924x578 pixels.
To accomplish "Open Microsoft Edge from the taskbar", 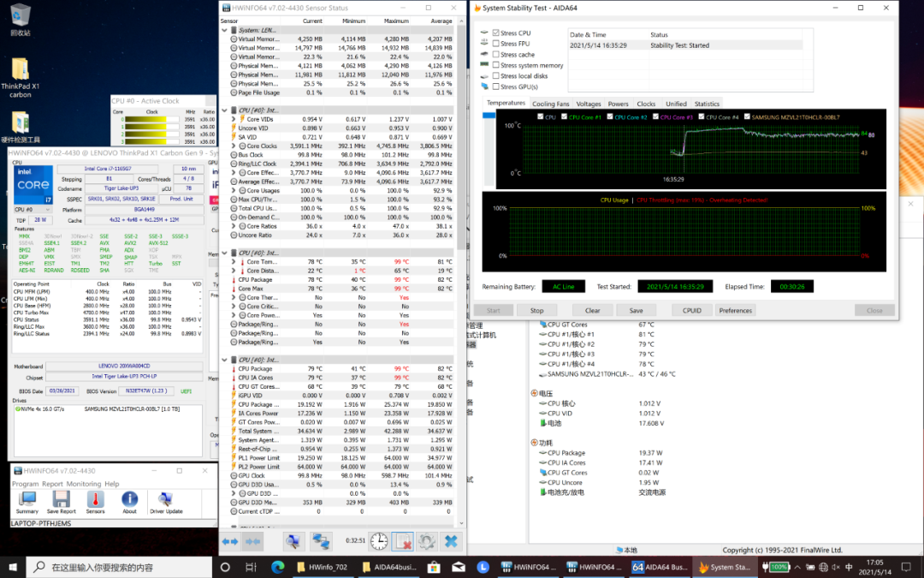I will pyautogui.click(x=277, y=567).
